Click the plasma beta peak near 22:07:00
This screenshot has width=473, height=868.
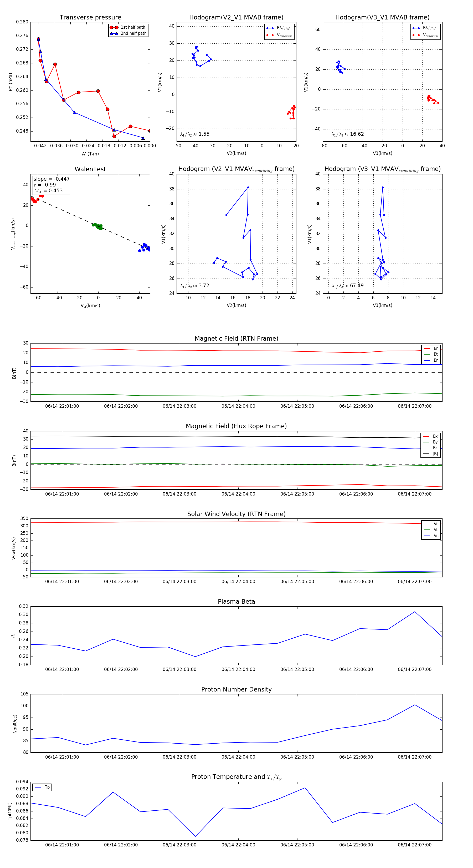point(414,612)
